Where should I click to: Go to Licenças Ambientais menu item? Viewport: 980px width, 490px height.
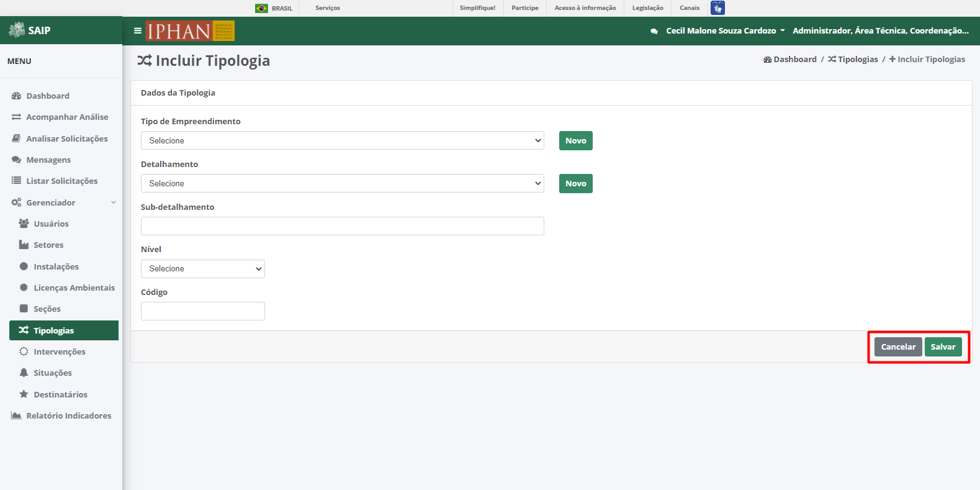64,288
